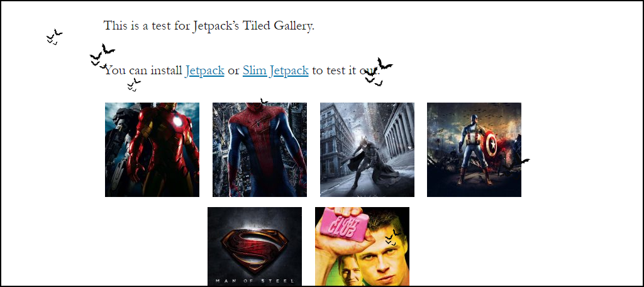This screenshot has height=287, width=644.
Task: Click the small bats beneath the word "out"
Action: (374, 81)
